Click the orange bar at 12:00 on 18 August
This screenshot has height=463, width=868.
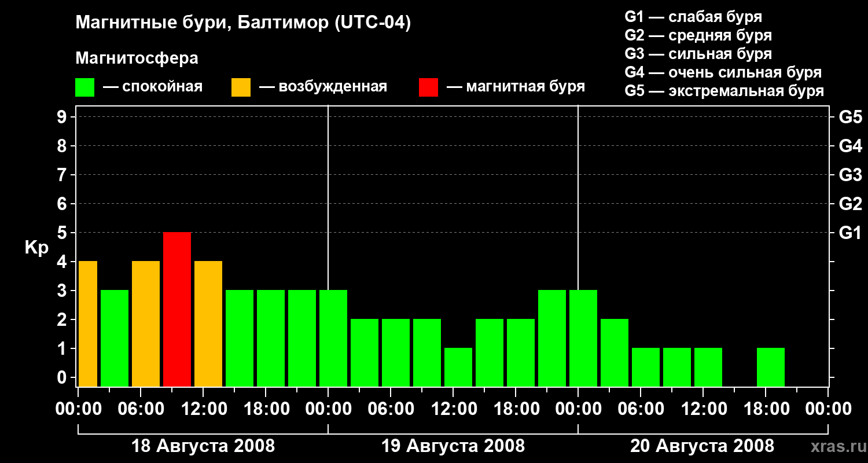pos(208,324)
